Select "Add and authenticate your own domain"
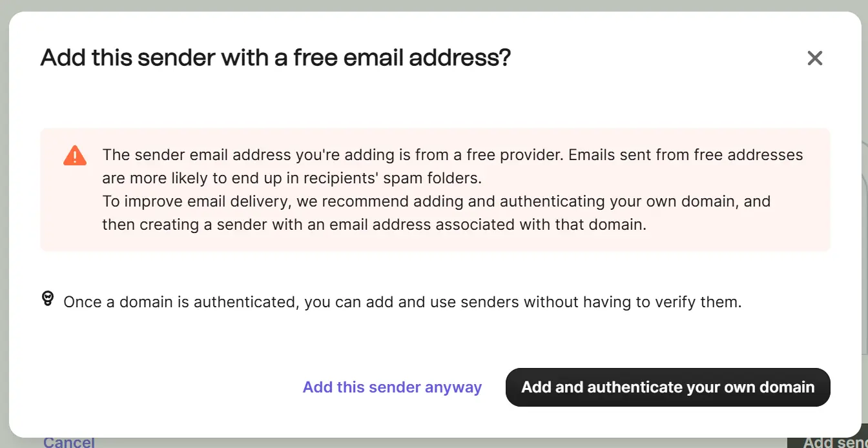868x448 pixels. tap(668, 387)
